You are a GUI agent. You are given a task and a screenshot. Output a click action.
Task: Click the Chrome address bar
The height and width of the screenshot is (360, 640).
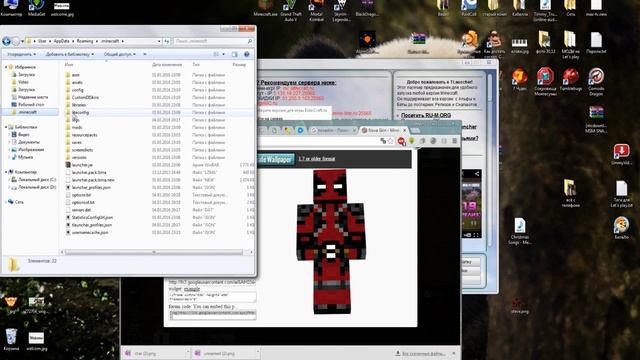[318, 141]
